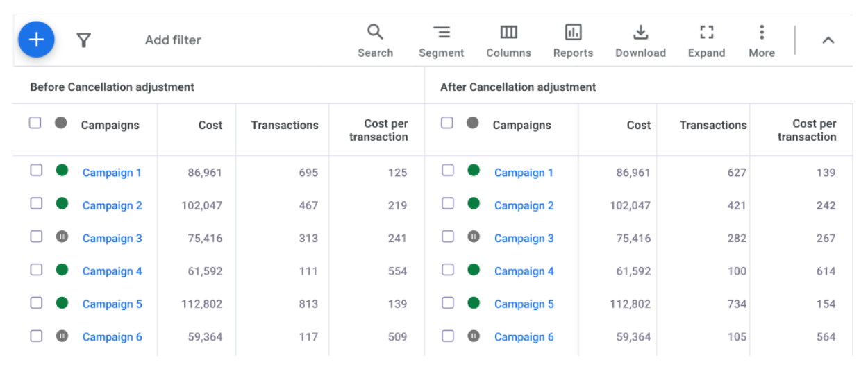Collapse the toolbar with the chevron arrow
The width and height of the screenshot is (868, 369).
tap(828, 40)
